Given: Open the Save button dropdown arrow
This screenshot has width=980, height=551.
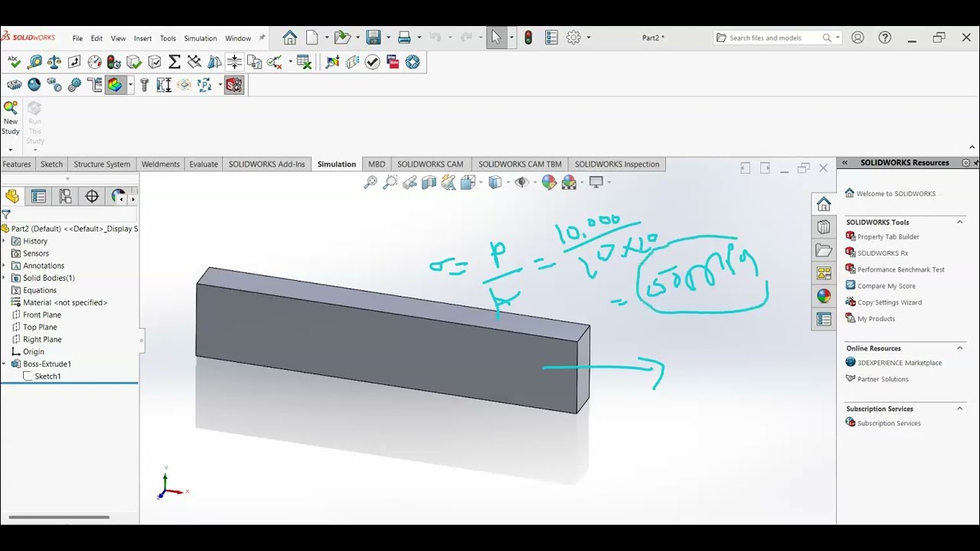Looking at the screenshot, I should 388,37.
